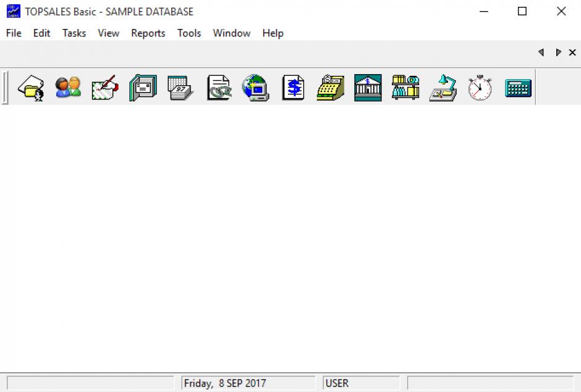Image resolution: width=581 pixels, height=392 pixels.
Task: Click the TOPSALES app icon in title bar
Action: (14, 12)
